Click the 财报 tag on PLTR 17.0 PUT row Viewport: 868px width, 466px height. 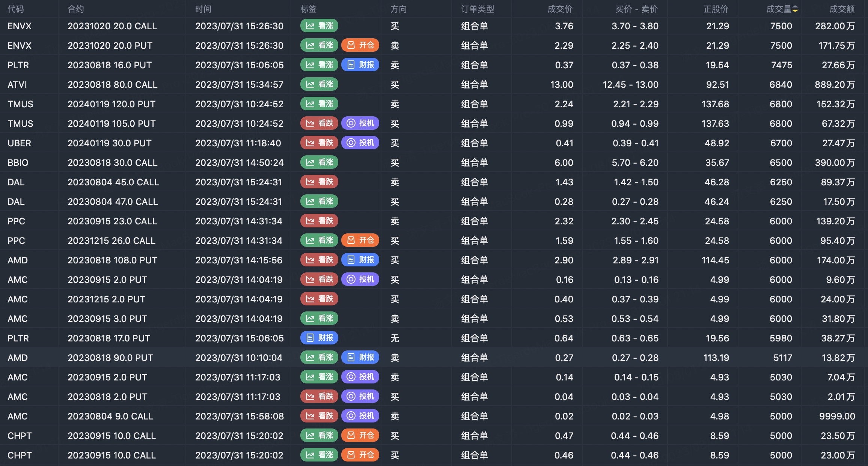click(319, 338)
